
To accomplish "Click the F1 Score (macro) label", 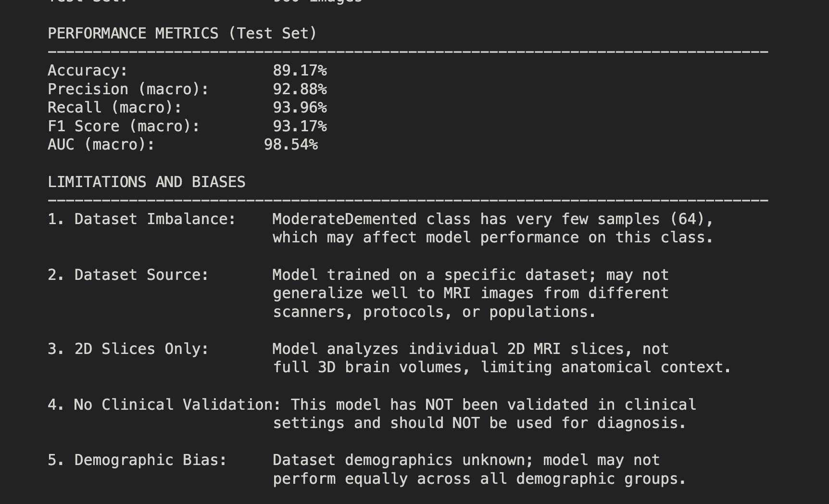I will click(124, 126).
